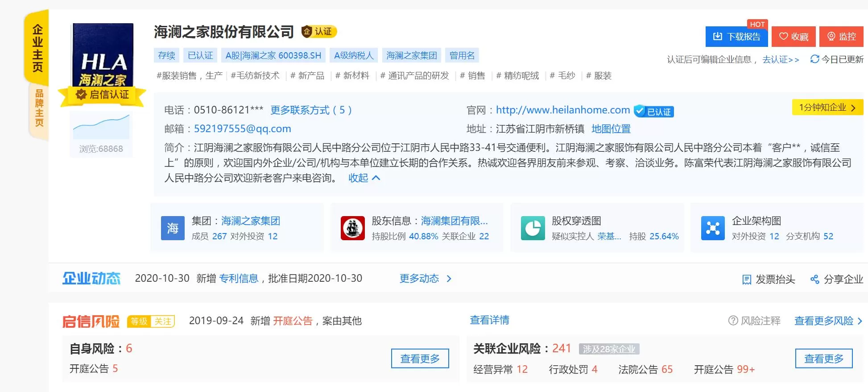
Task: Open the enterprise structure diagram icon
Action: tap(713, 228)
